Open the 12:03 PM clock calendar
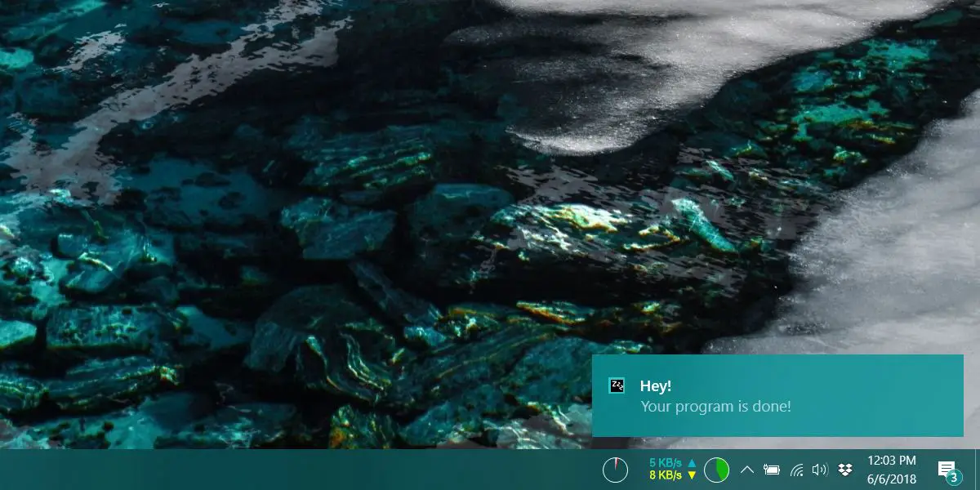This screenshot has height=490, width=980. pos(891,470)
